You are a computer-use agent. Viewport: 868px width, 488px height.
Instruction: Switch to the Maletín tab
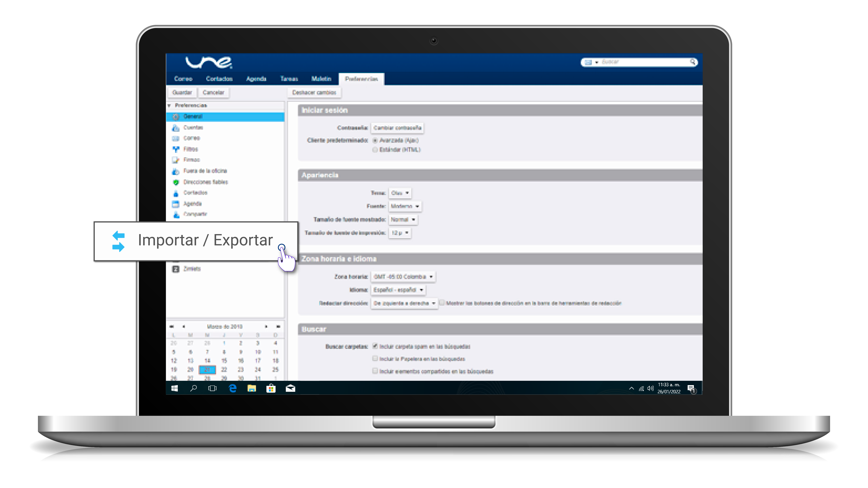321,79
